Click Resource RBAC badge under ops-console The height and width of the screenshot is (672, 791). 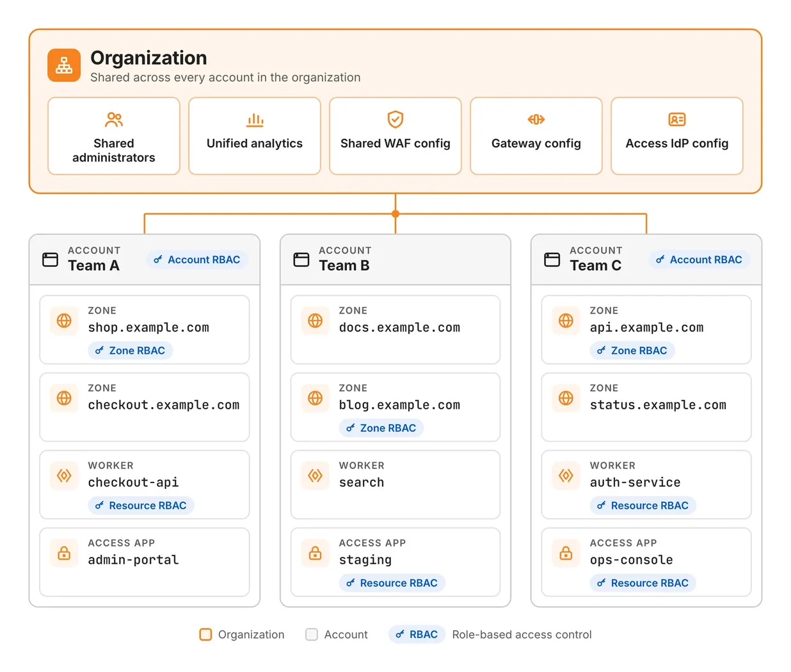[x=643, y=582]
